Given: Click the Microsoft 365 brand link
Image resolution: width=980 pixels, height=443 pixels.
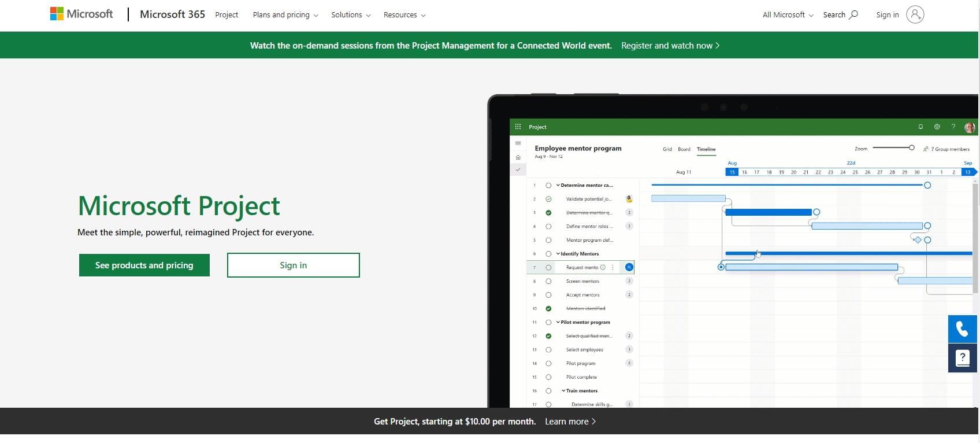Looking at the screenshot, I should coord(172,14).
